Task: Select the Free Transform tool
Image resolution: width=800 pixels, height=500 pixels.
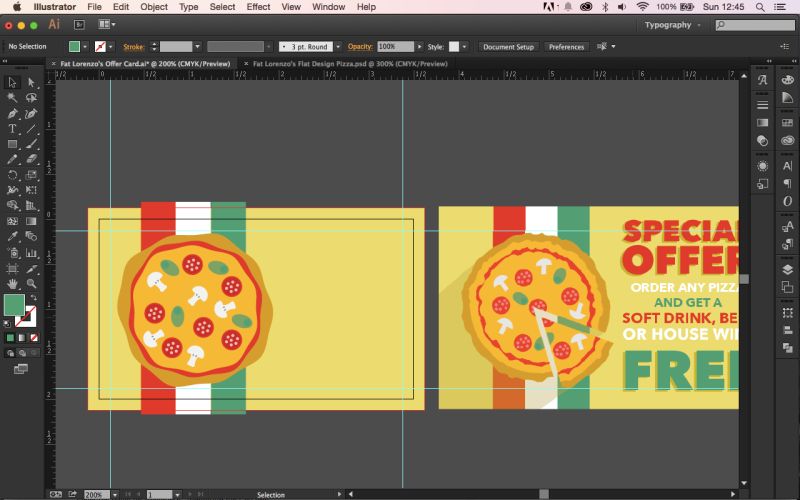Action: [x=31, y=190]
